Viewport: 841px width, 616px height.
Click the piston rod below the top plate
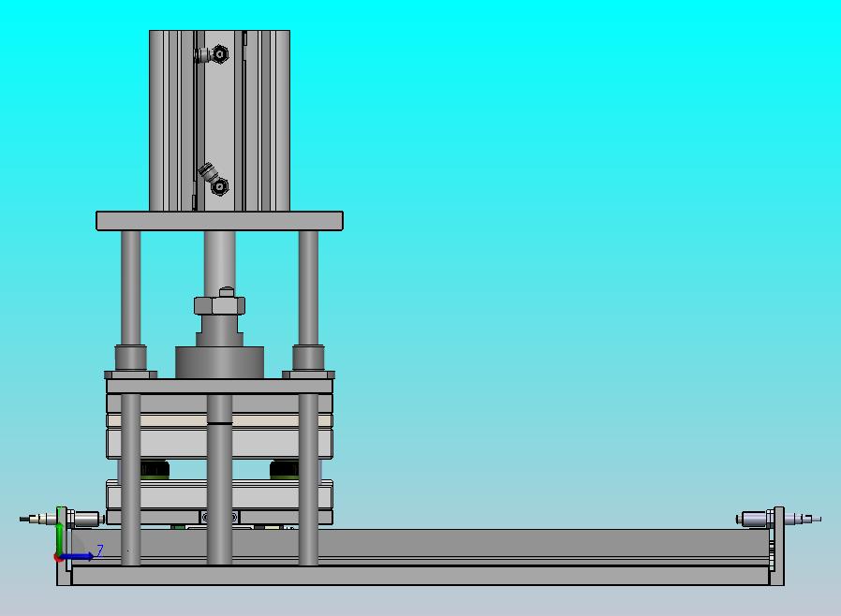(219, 263)
